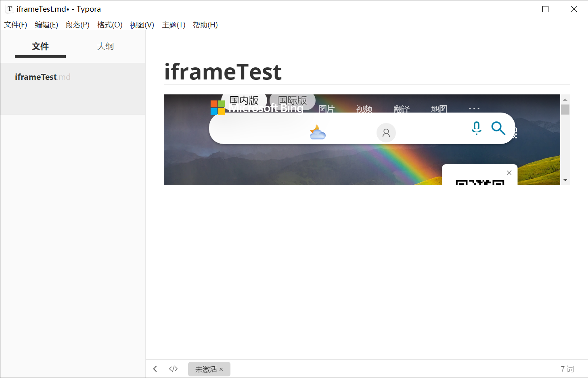Click the iframe vertical scrollbar thumb
The height and width of the screenshot is (378, 588).
[x=565, y=109]
